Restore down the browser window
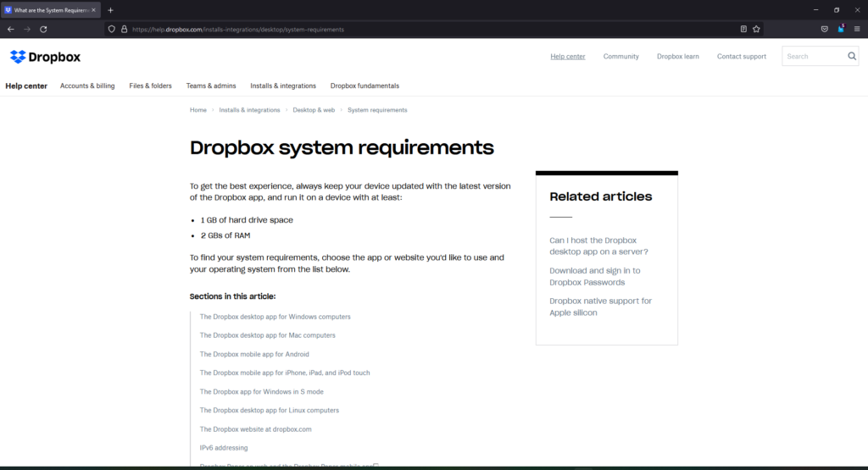This screenshot has height=470, width=868. point(837,10)
